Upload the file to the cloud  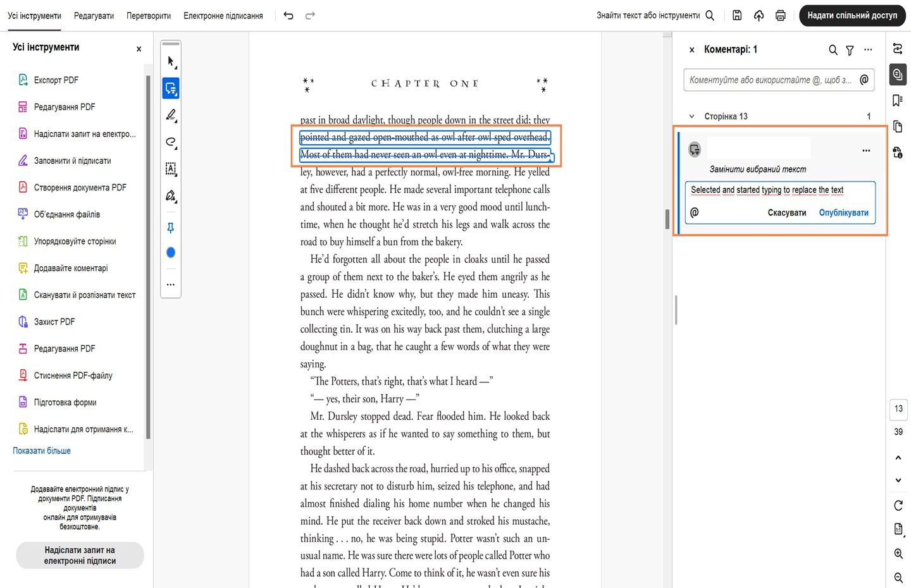click(x=759, y=16)
